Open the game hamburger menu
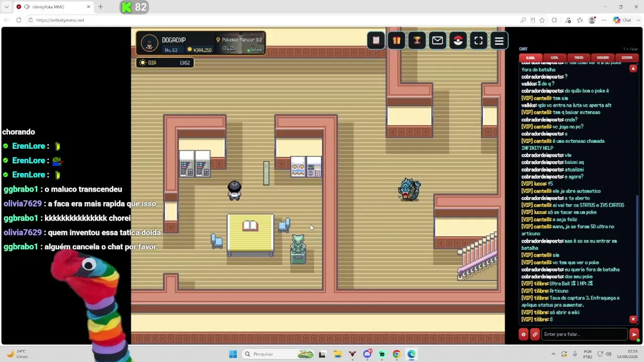Viewport: 644px width, 362px height. point(499,41)
